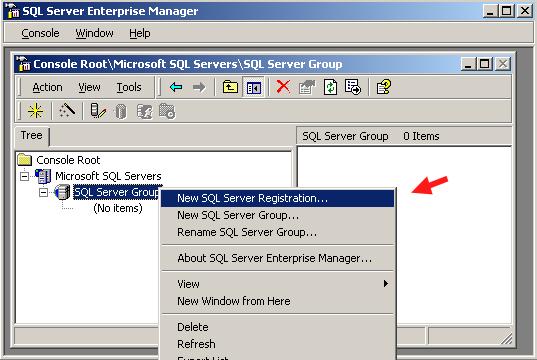
Task: Select the Tree tab
Action: [x=32, y=136]
